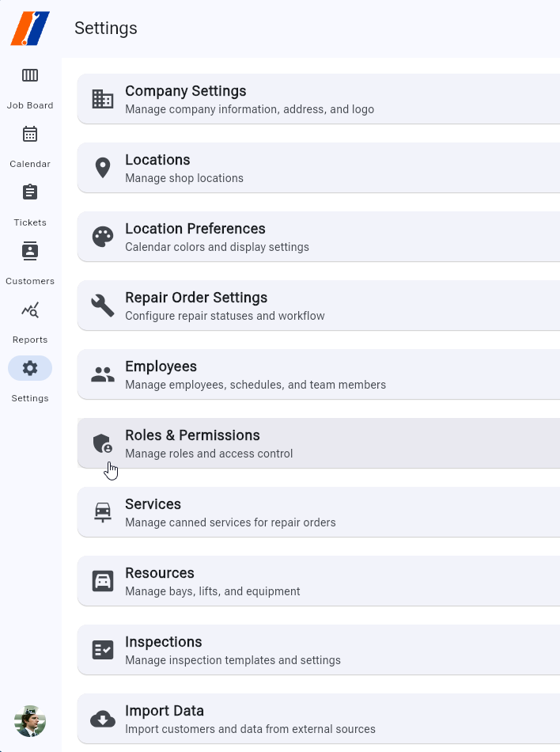Click the company logo at top left
This screenshot has width=560, height=752.
tap(30, 28)
